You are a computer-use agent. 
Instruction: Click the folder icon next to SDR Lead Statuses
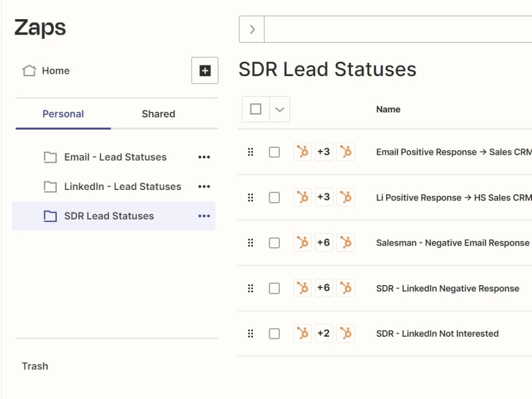point(51,216)
